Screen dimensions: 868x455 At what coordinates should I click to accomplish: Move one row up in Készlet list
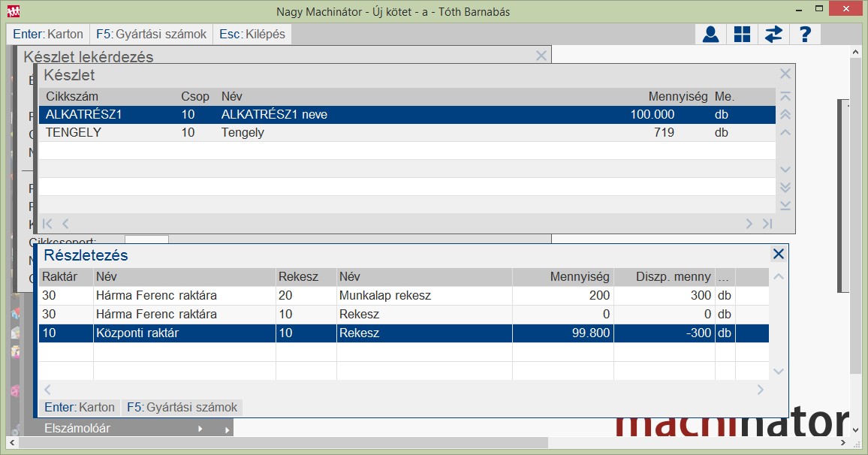pyautogui.click(x=785, y=132)
